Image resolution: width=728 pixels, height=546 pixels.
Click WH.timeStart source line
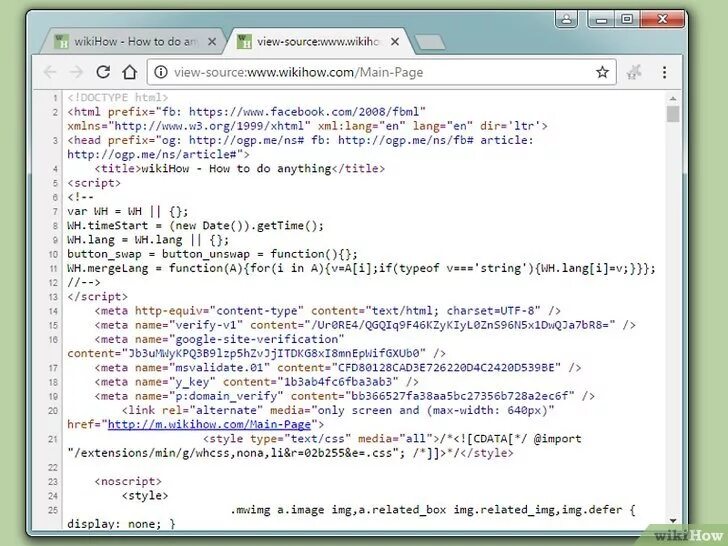coord(195,226)
